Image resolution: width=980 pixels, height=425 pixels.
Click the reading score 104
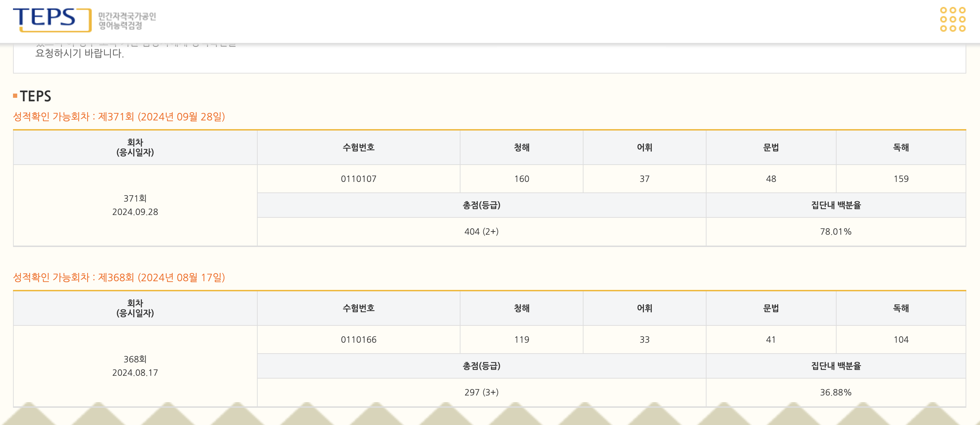[901, 340]
